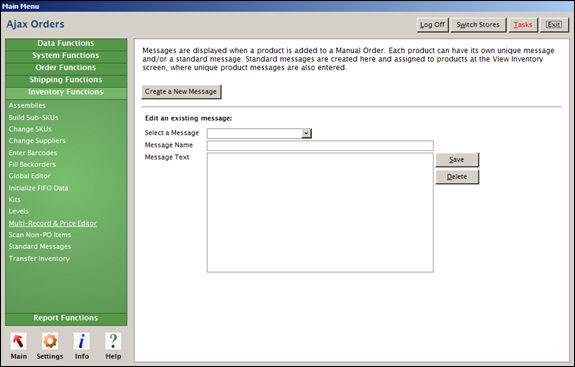Save the current message
Screen dimensions: 575x367
[x=457, y=160]
